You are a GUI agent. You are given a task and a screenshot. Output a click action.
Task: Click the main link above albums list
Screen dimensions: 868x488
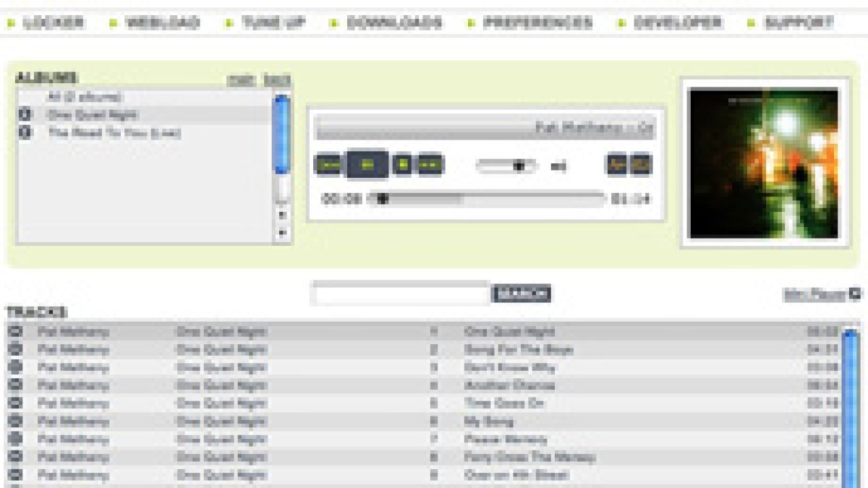(242, 79)
